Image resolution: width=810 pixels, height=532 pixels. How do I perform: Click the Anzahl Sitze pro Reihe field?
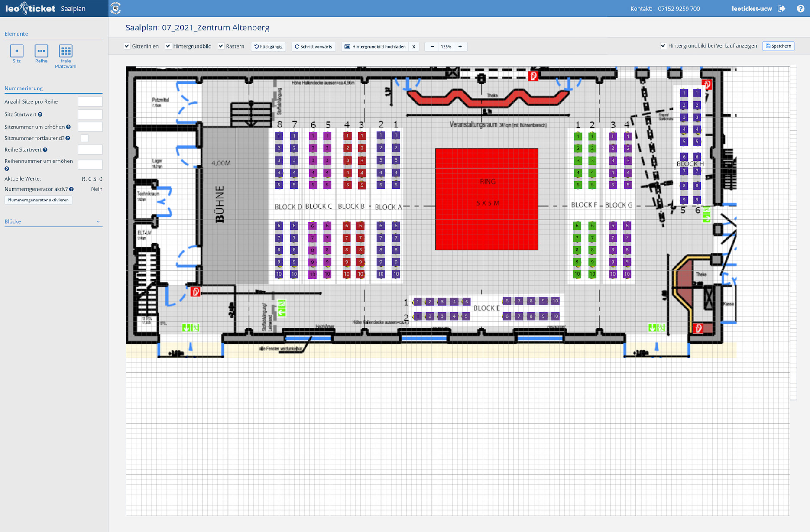pos(90,101)
